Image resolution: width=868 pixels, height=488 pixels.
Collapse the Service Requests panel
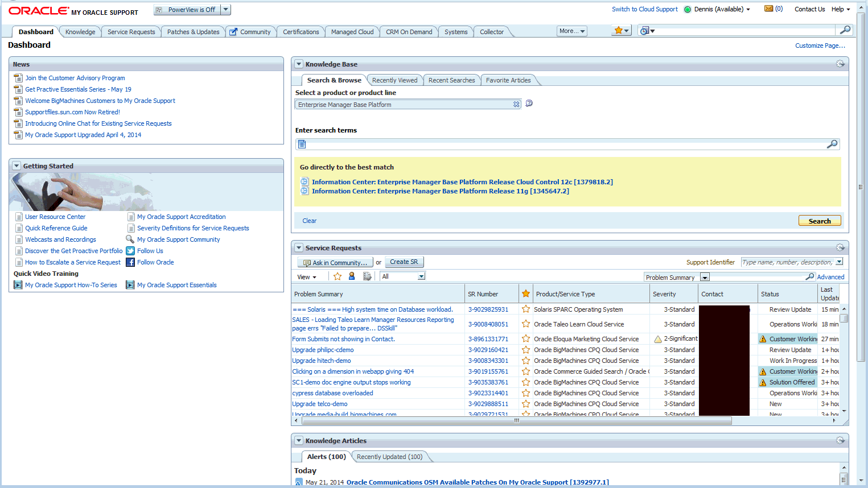tap(299, 248)
